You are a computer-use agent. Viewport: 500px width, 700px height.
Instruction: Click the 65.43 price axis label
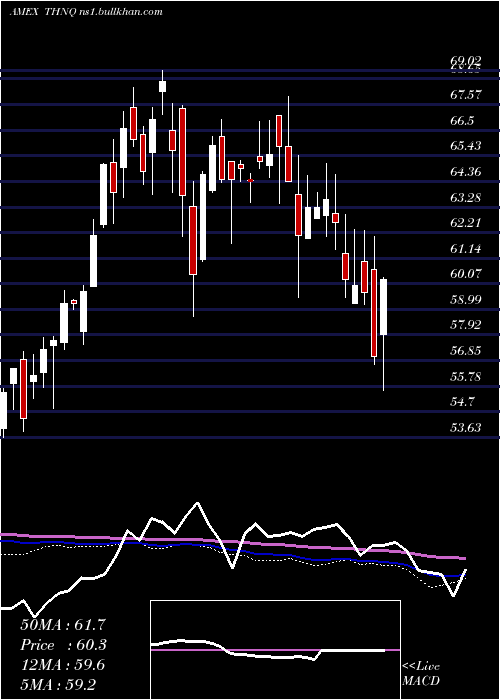[x=465, y=146]
